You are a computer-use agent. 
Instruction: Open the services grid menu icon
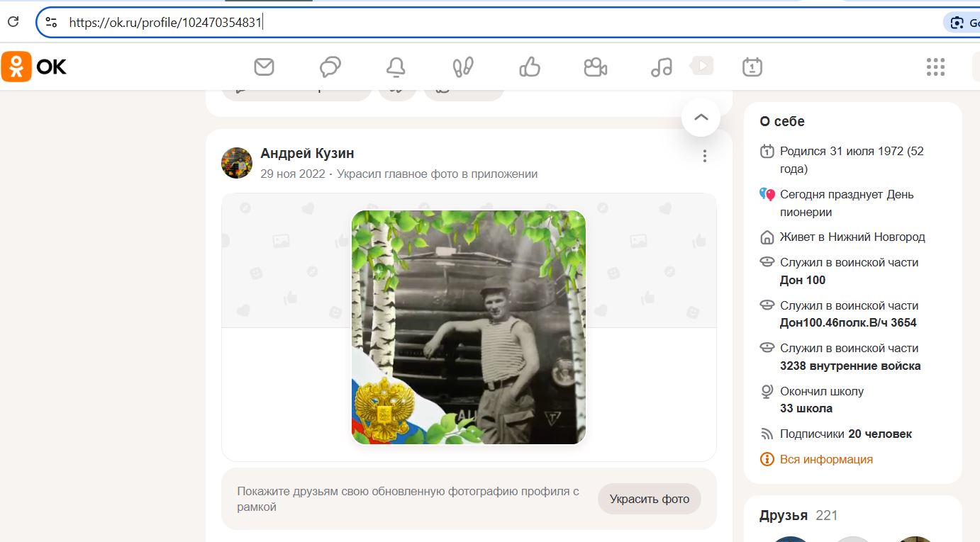[935, 67]
